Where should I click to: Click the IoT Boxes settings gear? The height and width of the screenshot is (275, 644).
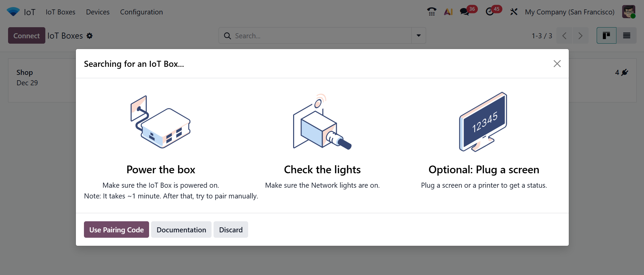pos(89,36)
